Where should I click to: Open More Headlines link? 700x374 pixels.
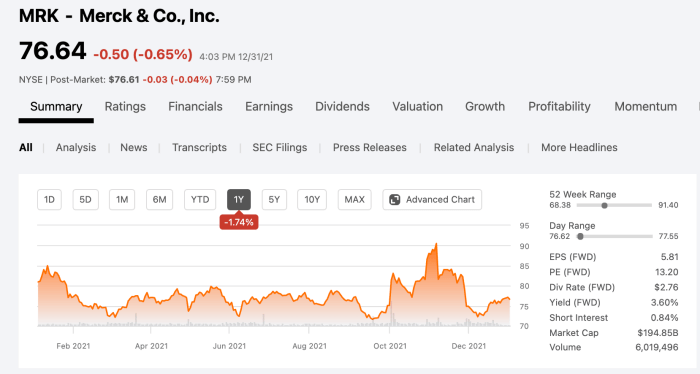tap(579, 148)
